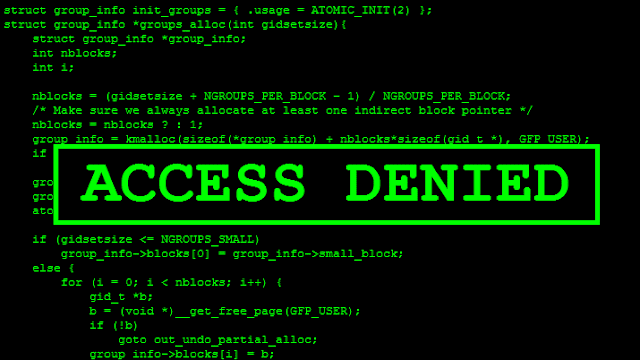Click the 'Make sure we always allocate' comment
Image resolution: width=640 pixels, height=360 pixels.
[282, 111]
